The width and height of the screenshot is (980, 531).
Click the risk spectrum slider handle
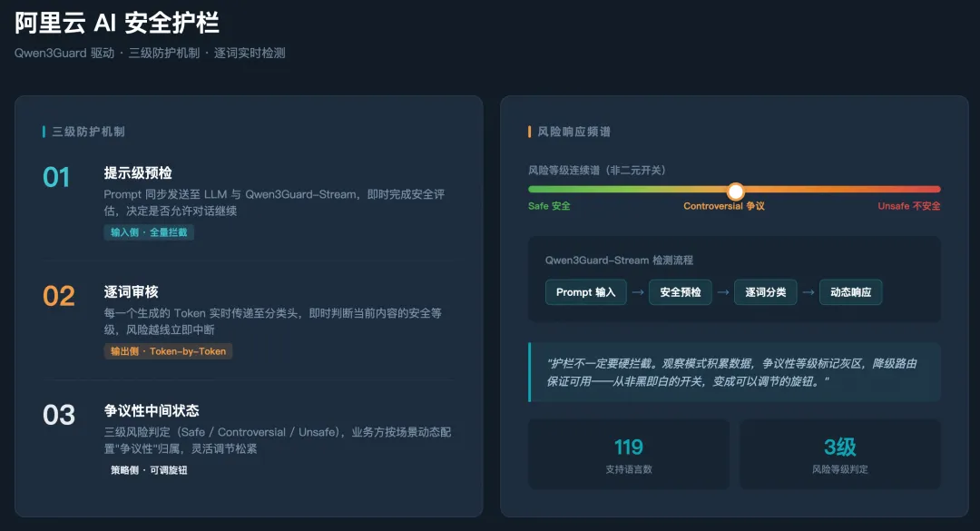point(736,191)
